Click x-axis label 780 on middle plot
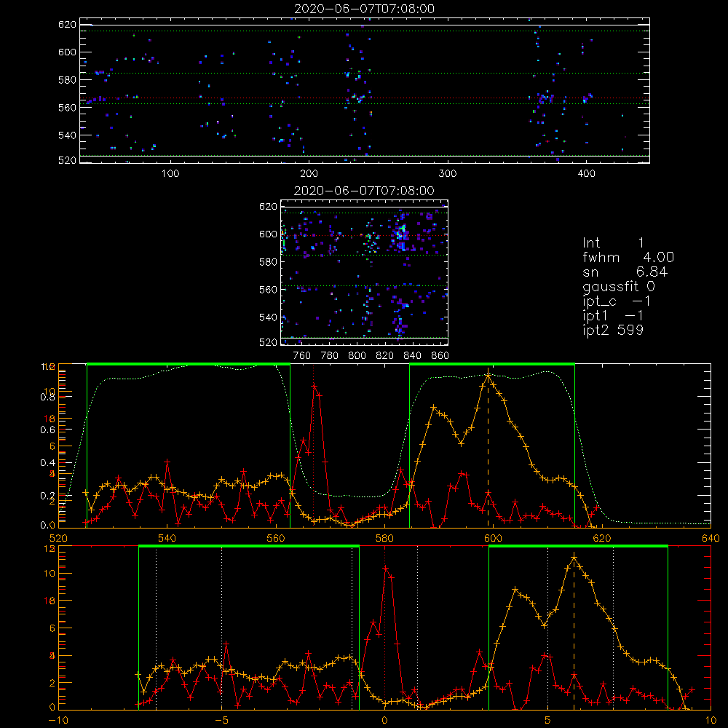Screen dimensions: 728x728 pos(330,356)
